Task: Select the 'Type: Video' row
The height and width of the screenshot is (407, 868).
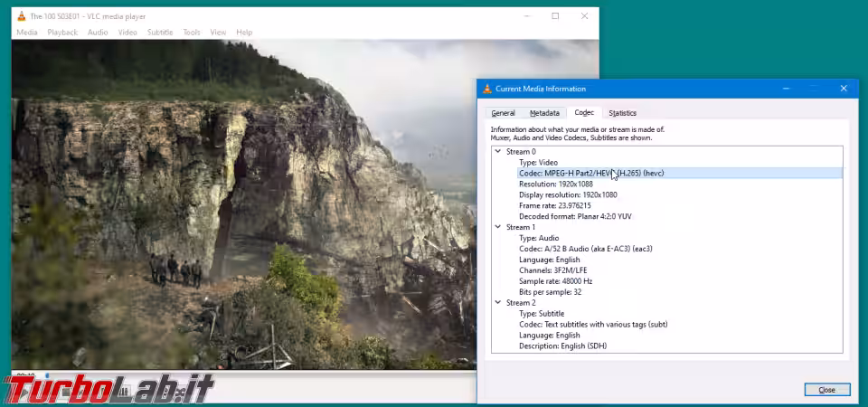Action: pyautogui.click(x=680, y=162)
